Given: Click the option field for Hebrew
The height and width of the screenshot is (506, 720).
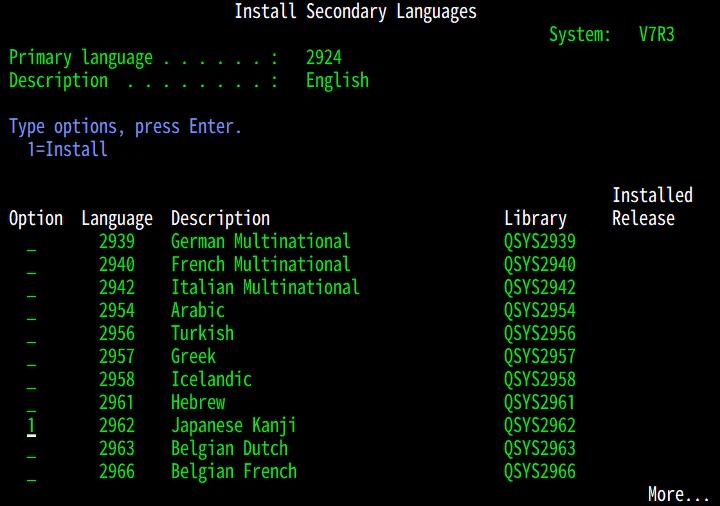Looking at the screenshot, I should tap(31, 403).
